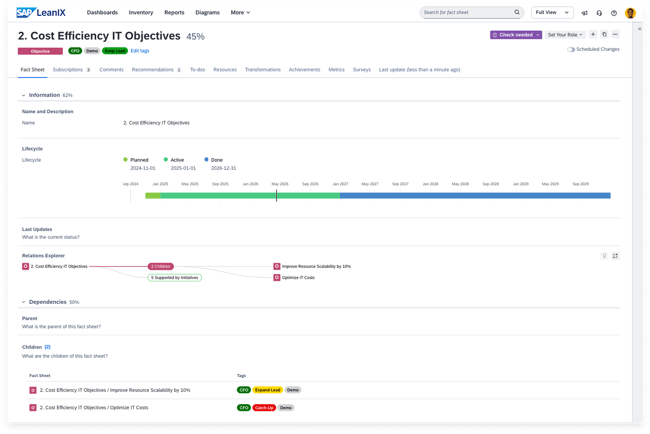Open the Dashboards menu
650x434 pixels.
(x=102, y=12)
